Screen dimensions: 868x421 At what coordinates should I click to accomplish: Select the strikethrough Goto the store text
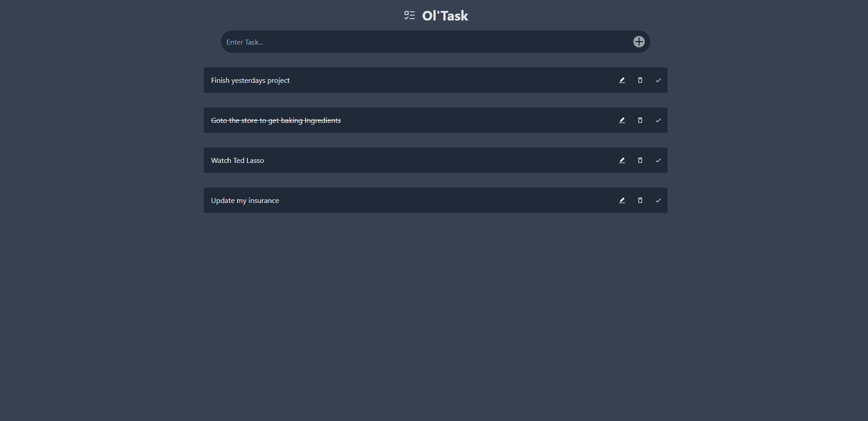pyautogui.click(x=276, y=120)
